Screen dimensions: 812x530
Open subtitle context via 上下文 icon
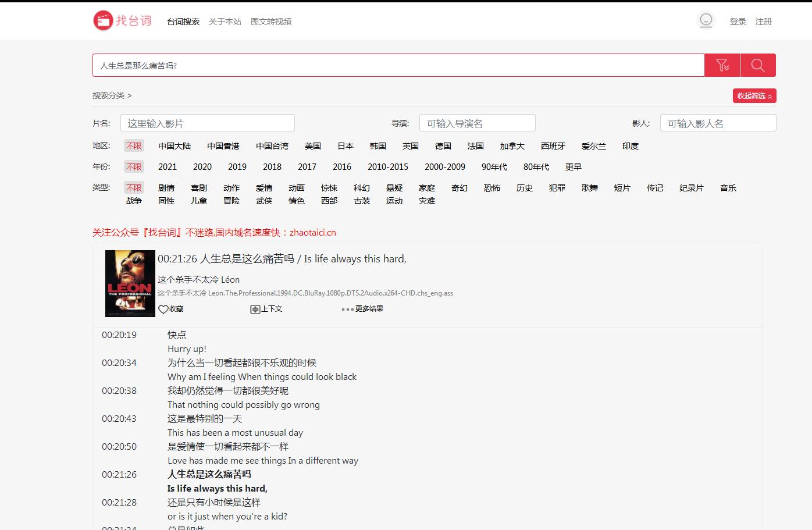pyautogui.click(x=255, y=309)
